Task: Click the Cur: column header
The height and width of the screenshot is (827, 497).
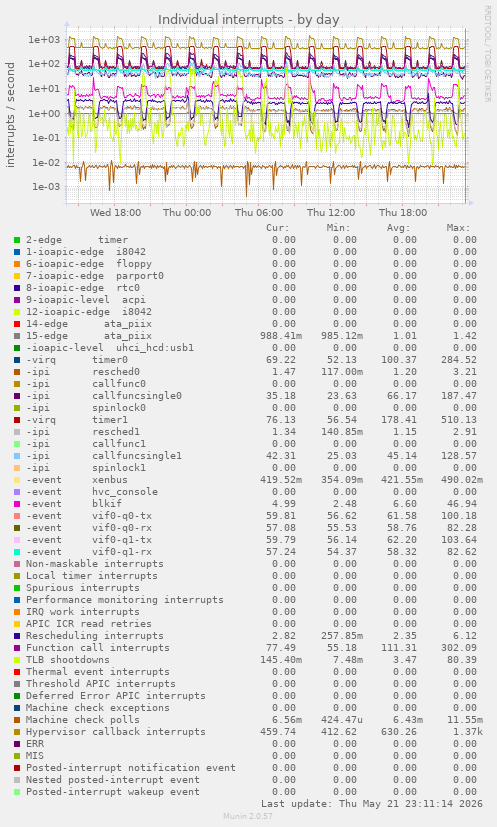Action: pyautogui.click(x=278, y=228)
